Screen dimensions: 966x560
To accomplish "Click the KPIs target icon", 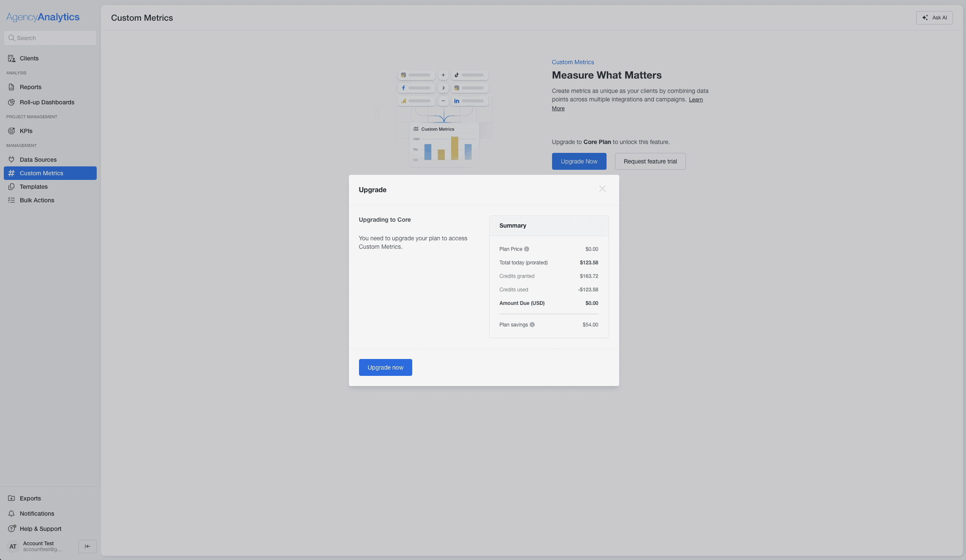I will pyautogui.click(x=11, y=131).
